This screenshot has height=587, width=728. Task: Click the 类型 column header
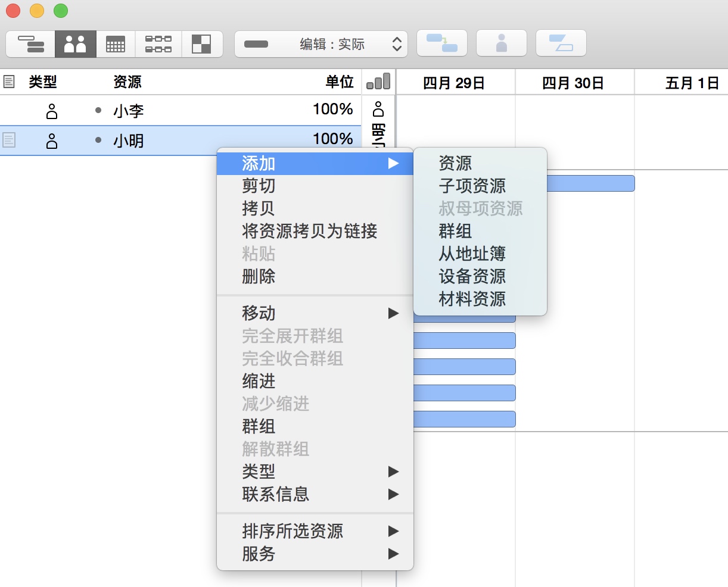pos(43,82)
